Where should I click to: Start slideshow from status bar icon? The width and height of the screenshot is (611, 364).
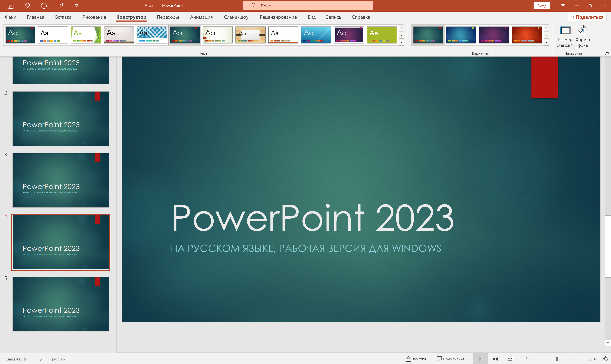pos(525,359)
